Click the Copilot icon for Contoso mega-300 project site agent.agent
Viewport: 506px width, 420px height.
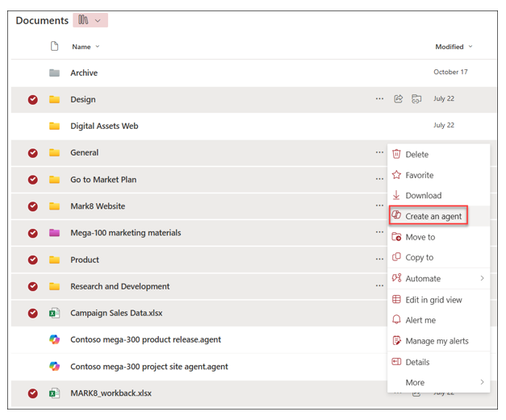[54, 366]
